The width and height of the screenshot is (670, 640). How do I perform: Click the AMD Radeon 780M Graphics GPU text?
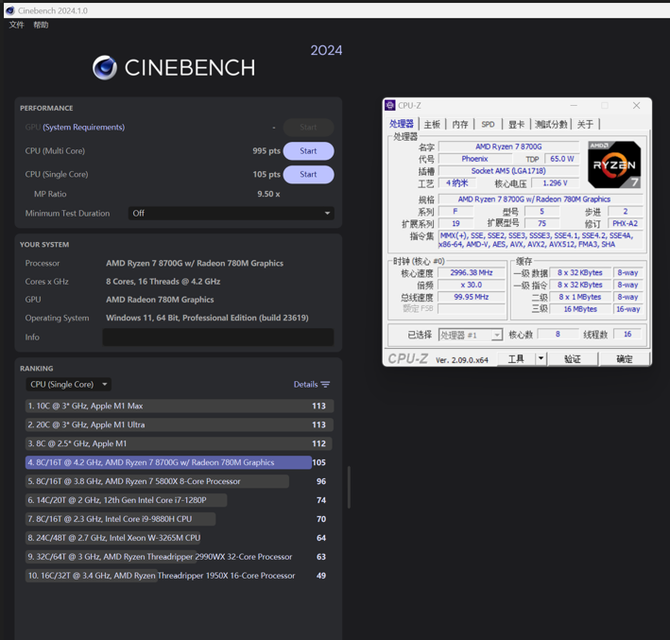pos(160,299)
